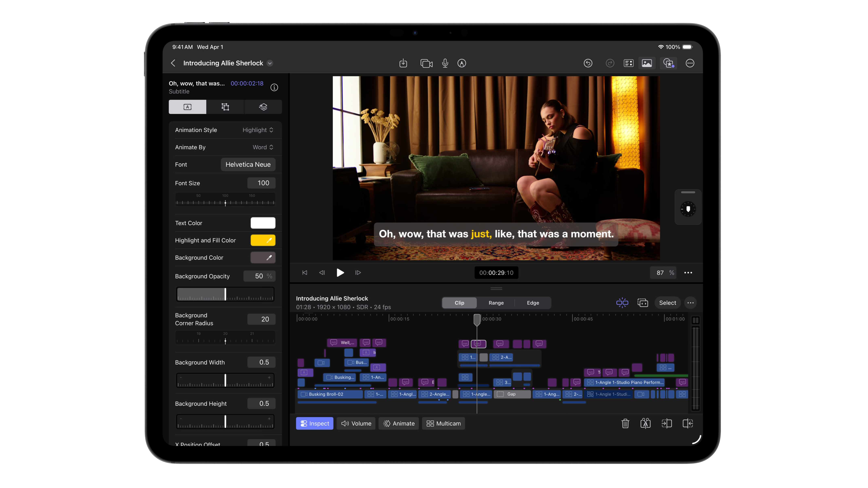Click timecode 00:00:29:10 display

pyautogui.click(x=496, y=273)
